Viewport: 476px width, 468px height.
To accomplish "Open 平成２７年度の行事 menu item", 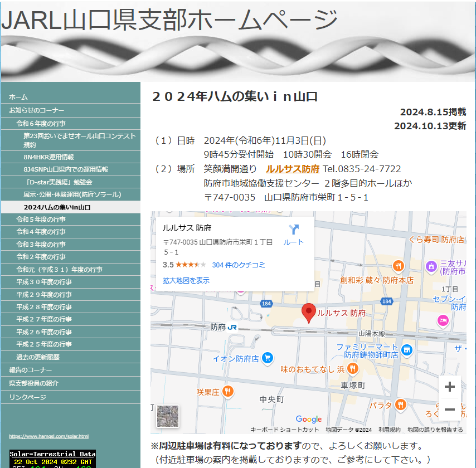I will 70,319.
